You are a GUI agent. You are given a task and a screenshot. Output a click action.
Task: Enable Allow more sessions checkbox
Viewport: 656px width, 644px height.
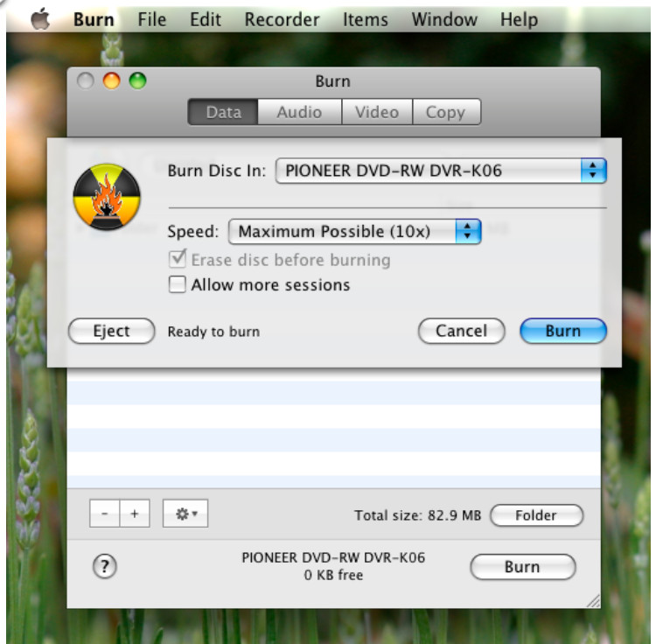click(x=178, y=284)
